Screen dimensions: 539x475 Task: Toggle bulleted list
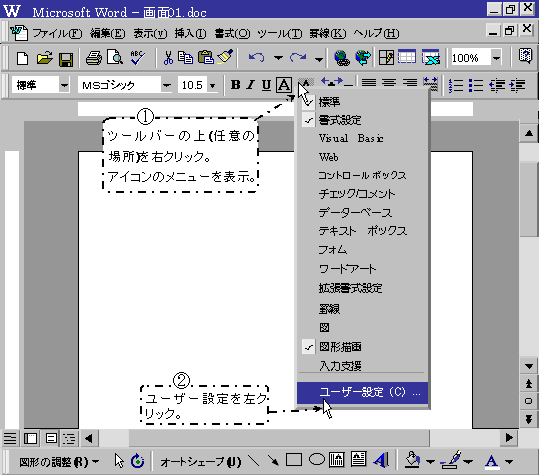coord(476,85)
